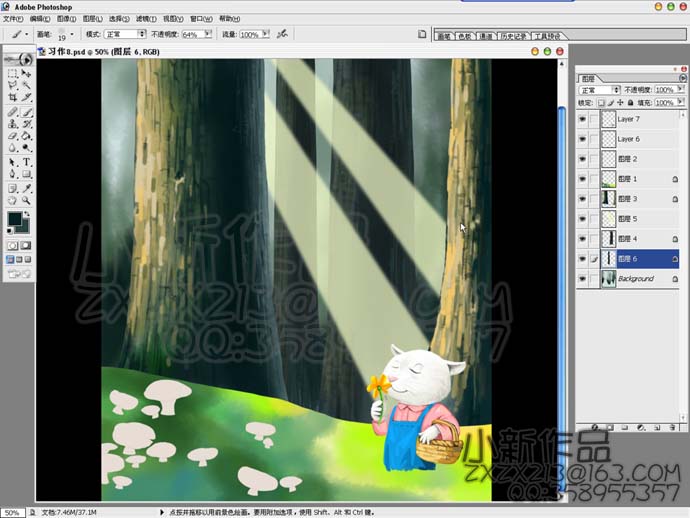This screenshot has width=690, height=518.
Task: Select the Path Selection tool
Action: click(12, 162)
